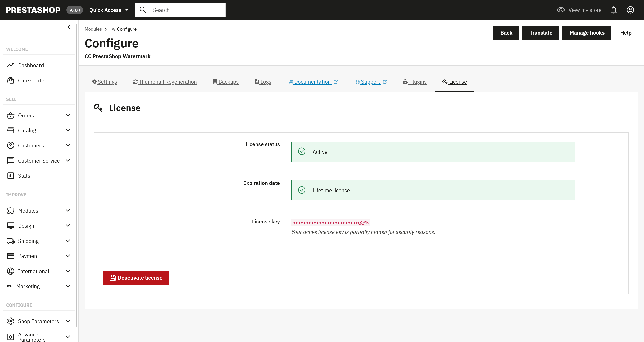Open the user profile icon
Image resolution: width=644 pixels, height=342 pixels.
coord(630,10)
